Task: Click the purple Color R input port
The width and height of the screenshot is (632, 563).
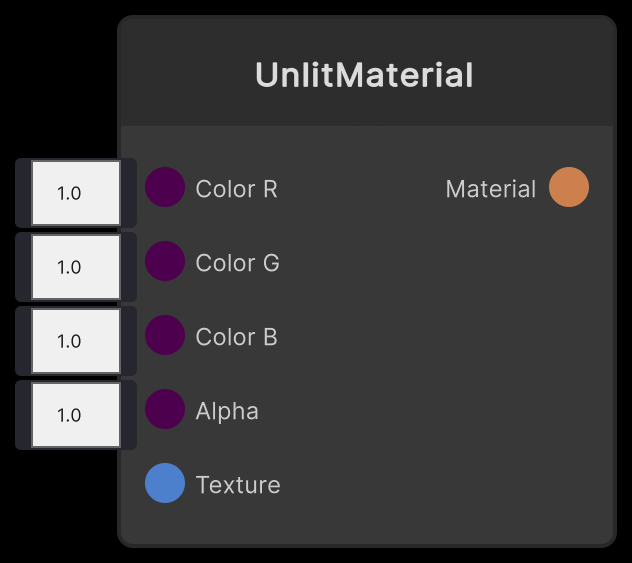Action: click(x=165, y=188)
